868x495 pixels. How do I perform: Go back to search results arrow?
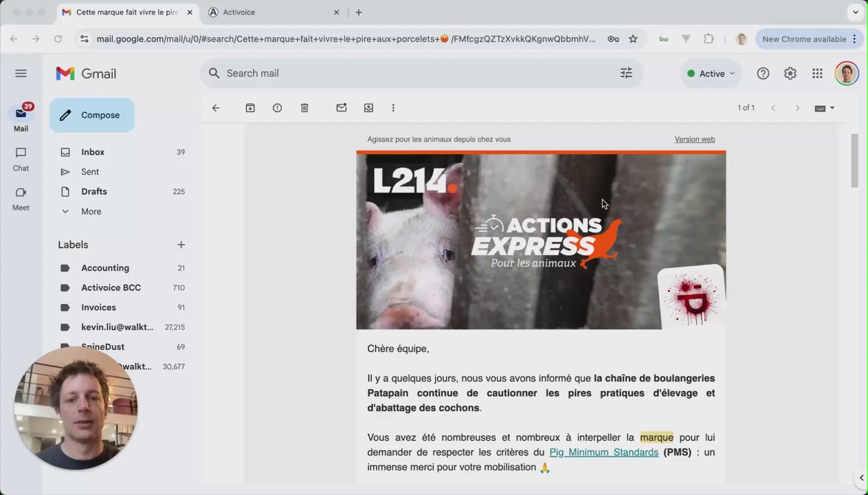216,108
